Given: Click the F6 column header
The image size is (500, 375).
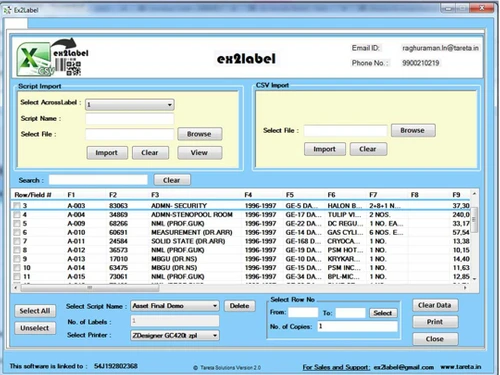Looking at the screenshot, I should pyautogui.click(x=331, y=195).
